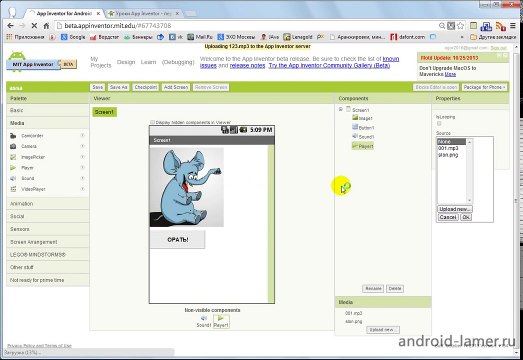Click the Save As button

point(118,87)
